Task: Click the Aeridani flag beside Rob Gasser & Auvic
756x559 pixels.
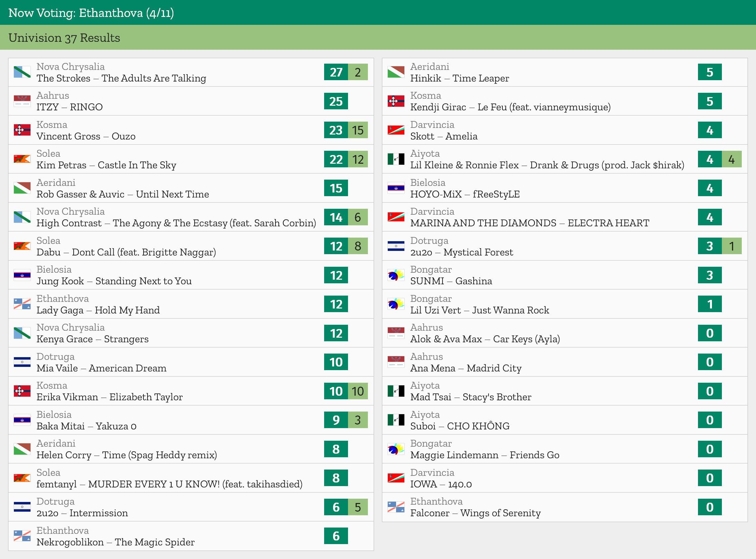Action: coord(22,188)
